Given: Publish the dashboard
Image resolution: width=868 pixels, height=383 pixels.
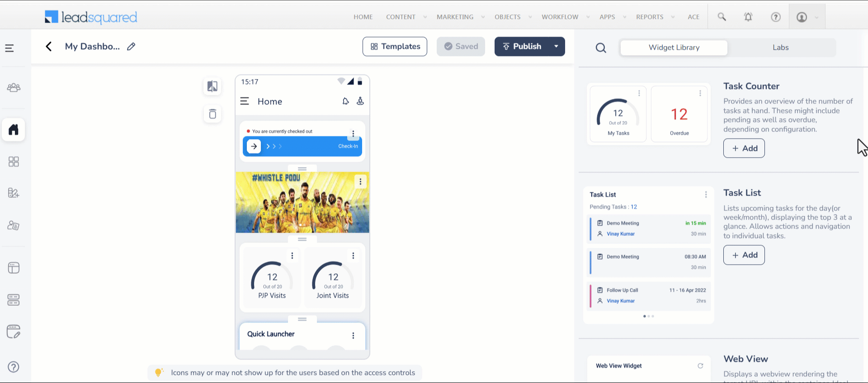Looking at the screenshot, I should pos(521,47).
